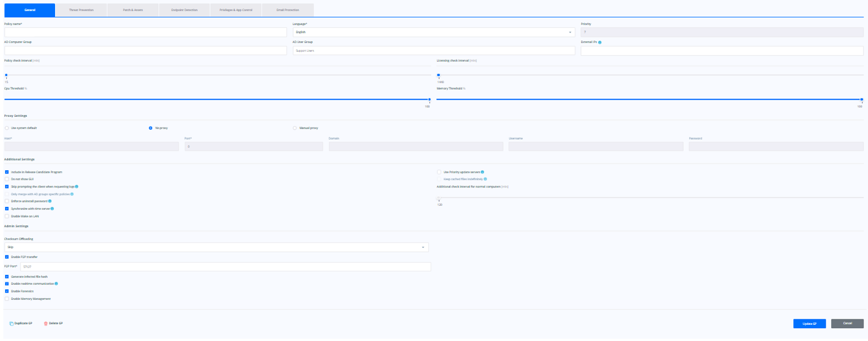Image resolution: width=868 pixels, height=341 pixels.
Task: Click the Memory Threshold slider handle
Action: tap(861, 99)
